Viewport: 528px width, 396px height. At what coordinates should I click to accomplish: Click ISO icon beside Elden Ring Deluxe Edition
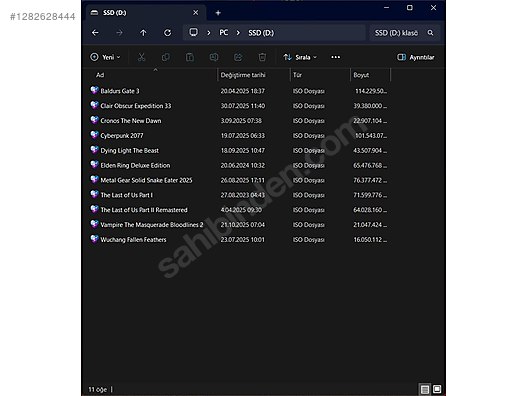point(94,164)
